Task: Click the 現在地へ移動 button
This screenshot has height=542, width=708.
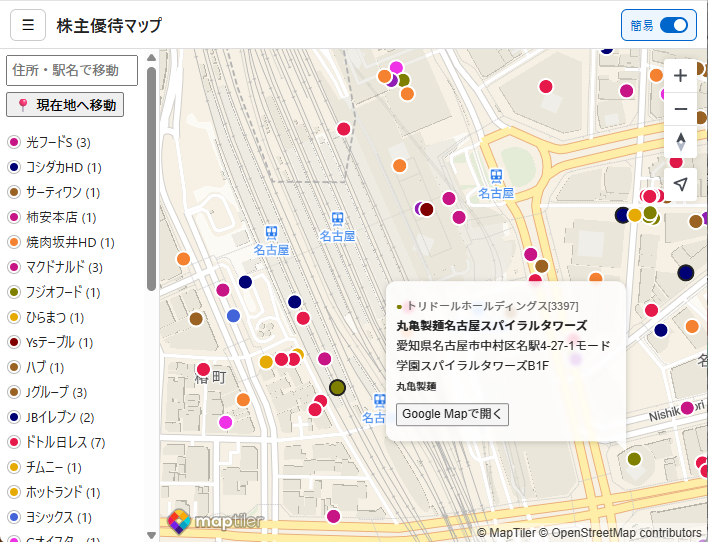Action: [65, 105]
